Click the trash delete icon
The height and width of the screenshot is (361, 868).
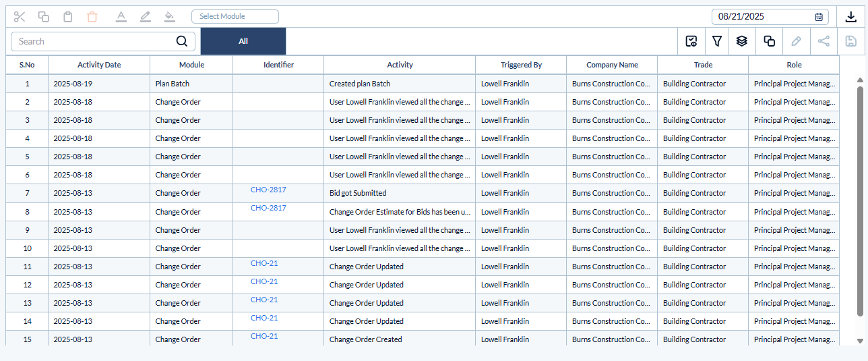pyautogui.click(x=92, y=17)
